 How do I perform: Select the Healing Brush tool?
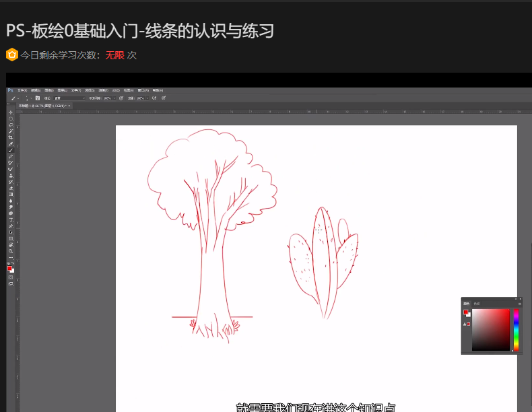click(11, 163)
